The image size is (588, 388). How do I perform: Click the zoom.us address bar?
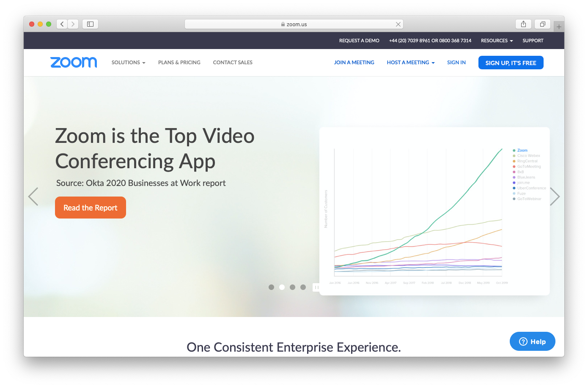click(294, 25)
